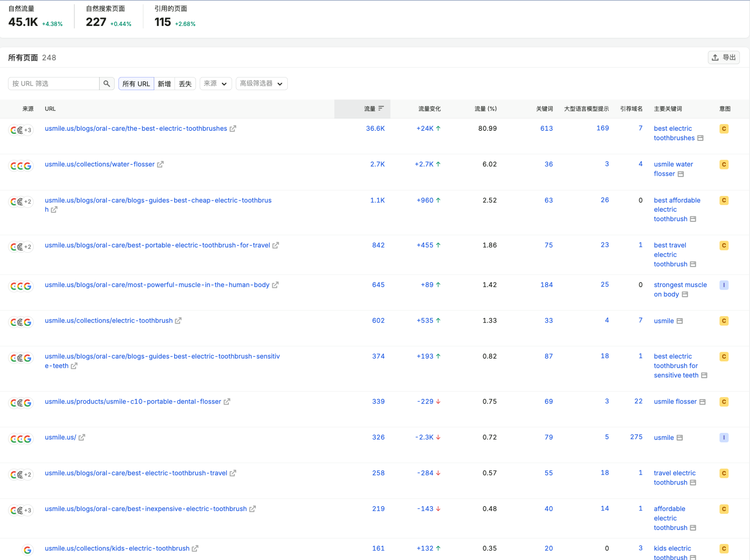750x560 pixels.
Task: Click in the 按 URL 筛选 input field
Action: pos(53,84)
